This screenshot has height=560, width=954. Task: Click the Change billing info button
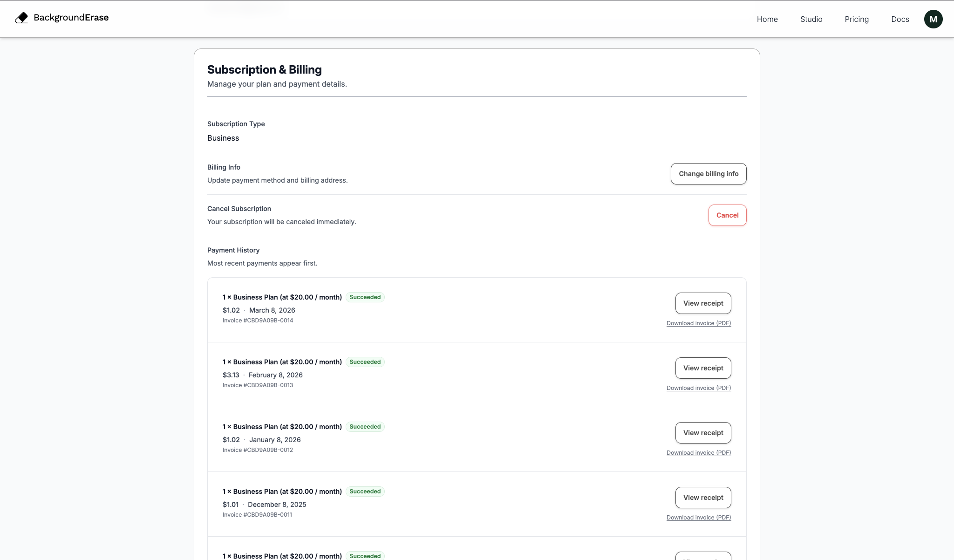[x=709, y=174]
